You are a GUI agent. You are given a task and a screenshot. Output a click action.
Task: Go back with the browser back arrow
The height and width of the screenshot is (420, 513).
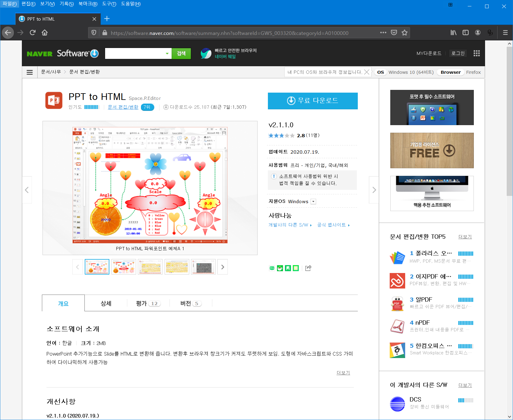tap(8, 32)
